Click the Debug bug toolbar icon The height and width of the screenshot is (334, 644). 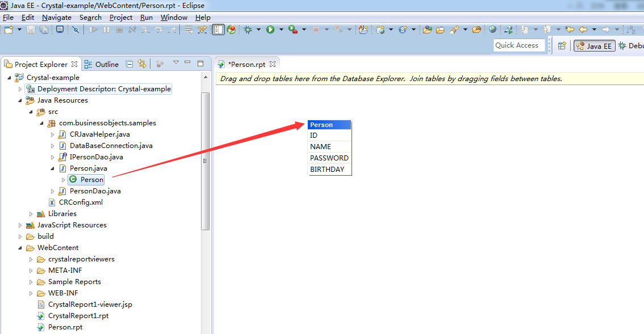[248, 29]
